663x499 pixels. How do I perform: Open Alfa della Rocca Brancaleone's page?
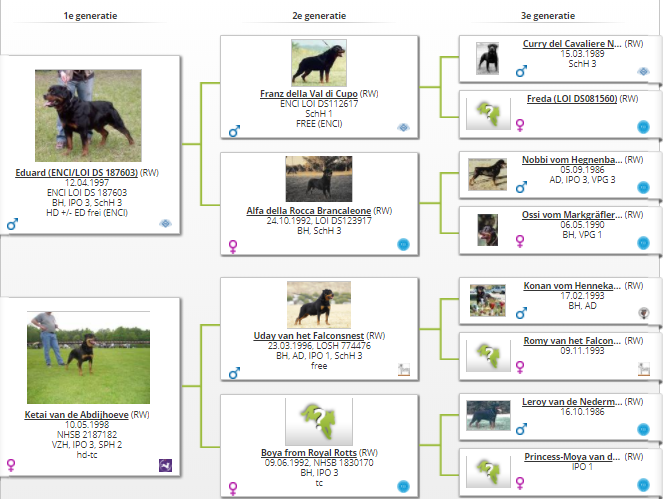[309, 211]
